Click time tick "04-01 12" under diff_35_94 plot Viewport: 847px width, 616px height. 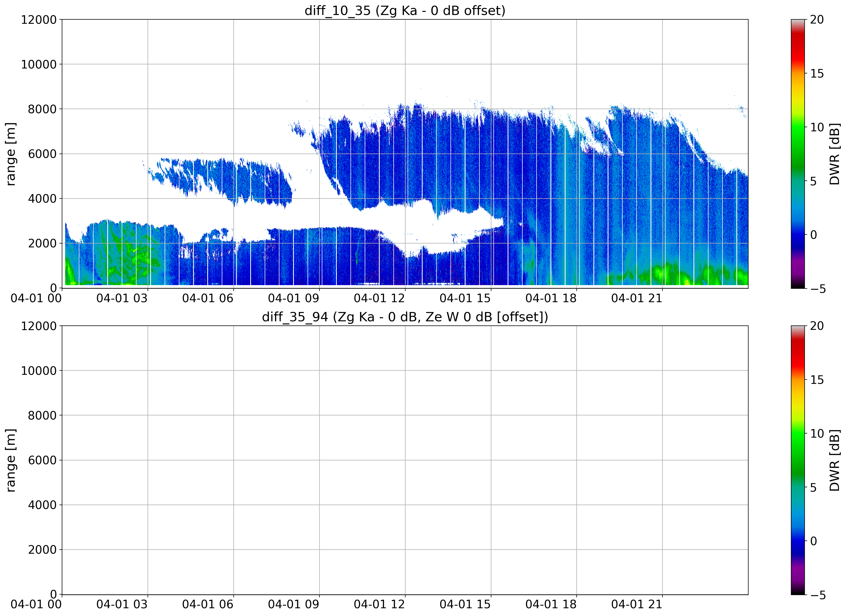379,604
